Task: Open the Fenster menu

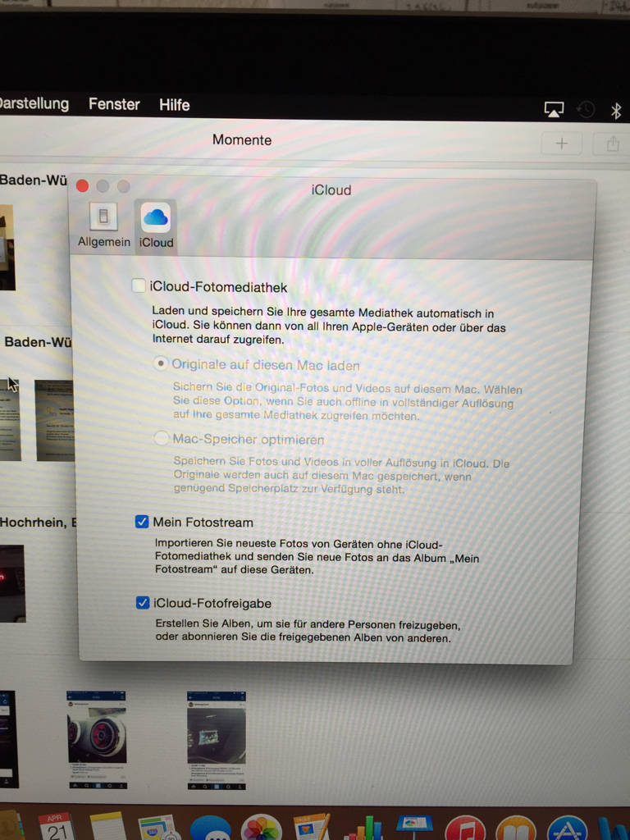Action: [x=114, y=104]
